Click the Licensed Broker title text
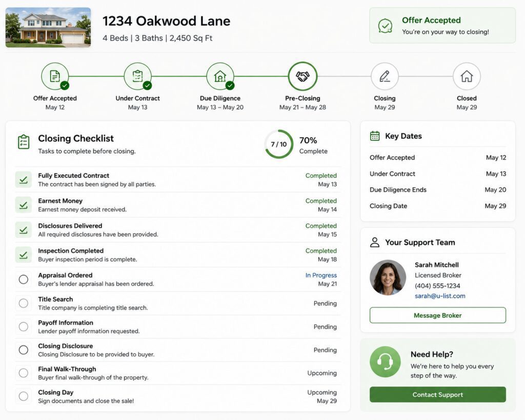This screenshot has width=525, height=420. point(438,275)
